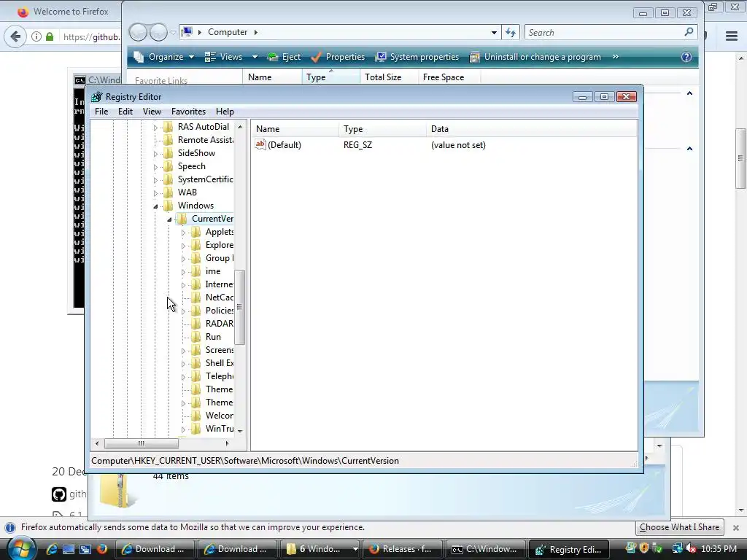Open the File menu in Registry Editor
Viewport: 747px width, 560px height.
click(101, 112)
